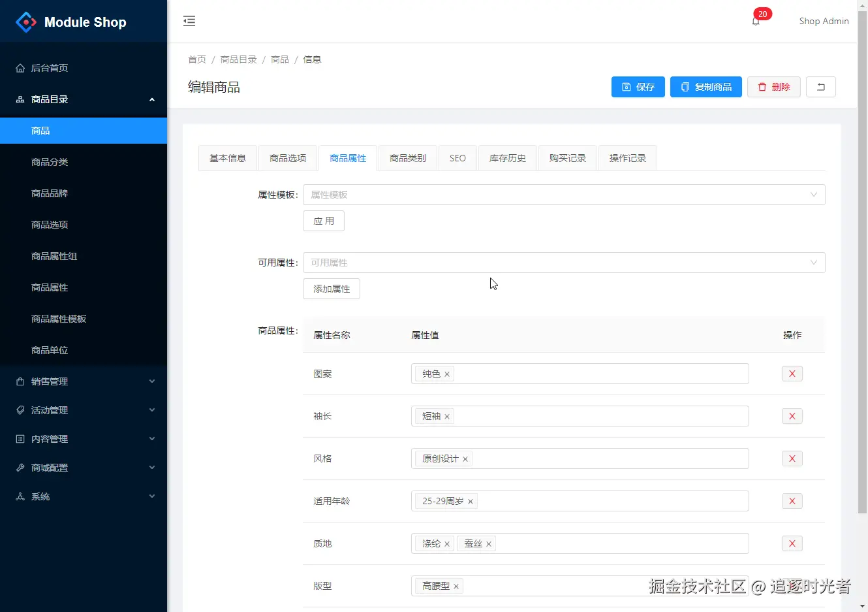Remove the 纯色 tag
Viewport: 868px width, 612px height.
point(447,374)
